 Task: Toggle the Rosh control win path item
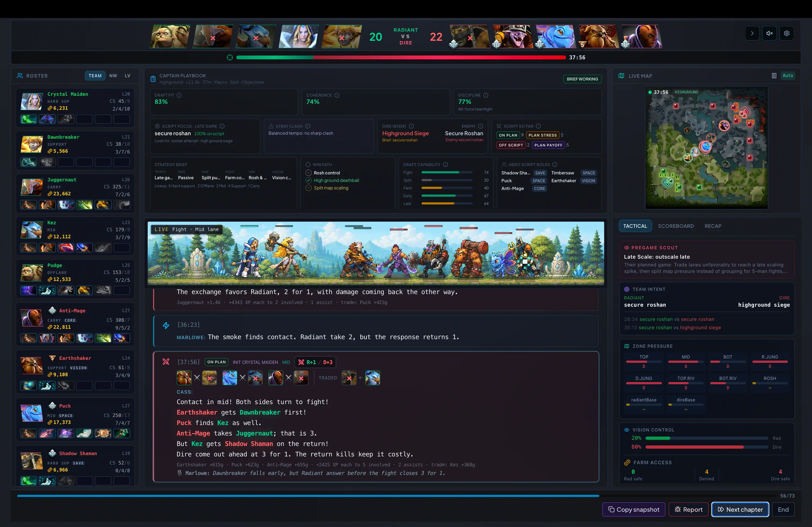pos(309,173)
